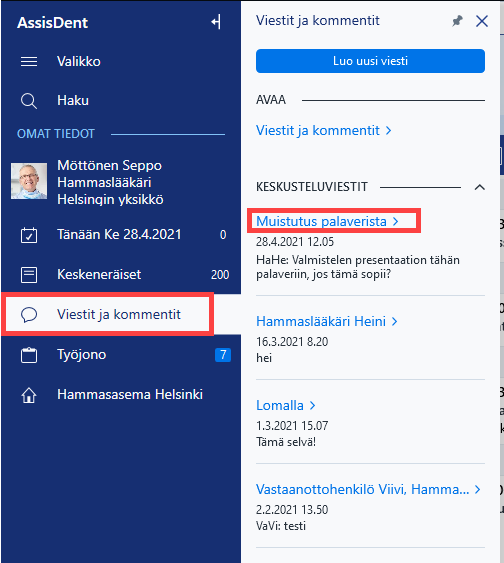Click the home icon for Hammasasema Helsinki
The image size is (504, 563).
click(x=29, y=395)
